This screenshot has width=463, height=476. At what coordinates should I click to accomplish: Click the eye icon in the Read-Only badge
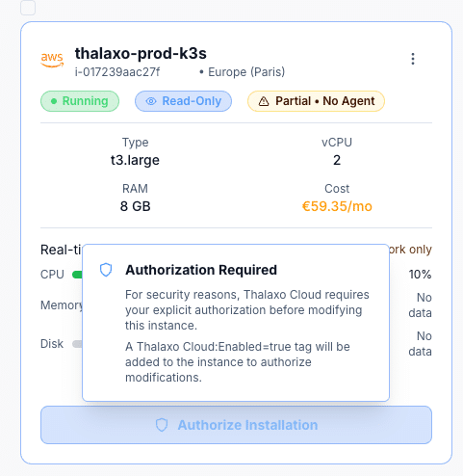[151, 101]
